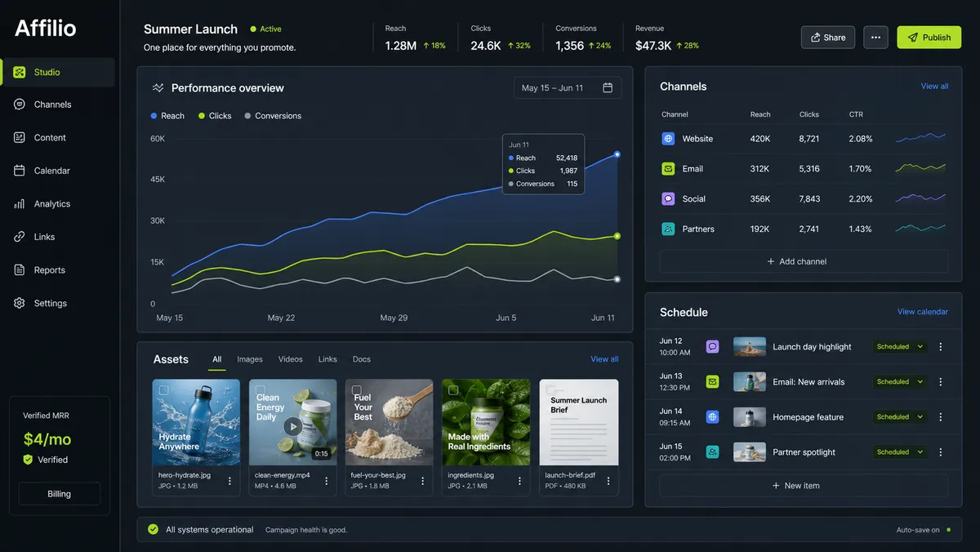Image resolution: width=980 pixels, height=552 pixels.
Task: Open the three-dot more options button
Action: (875, 38)
